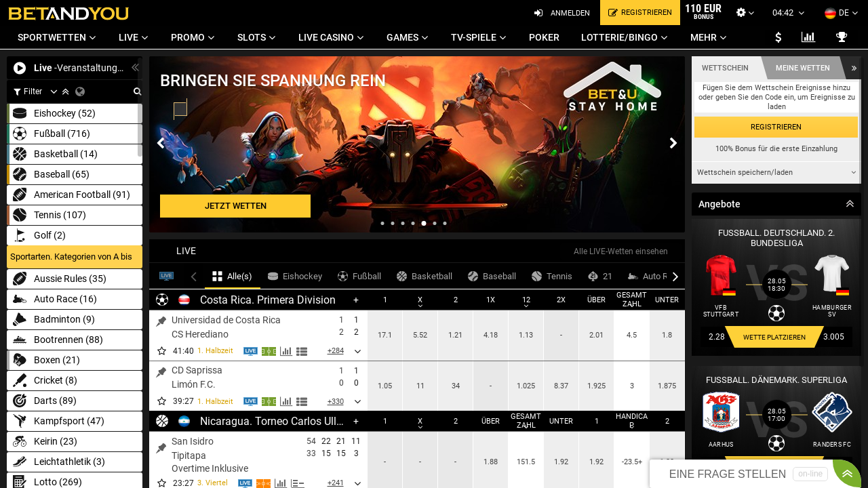
Task: Select the Tennis live tab
Action: [x=552, y=276]
